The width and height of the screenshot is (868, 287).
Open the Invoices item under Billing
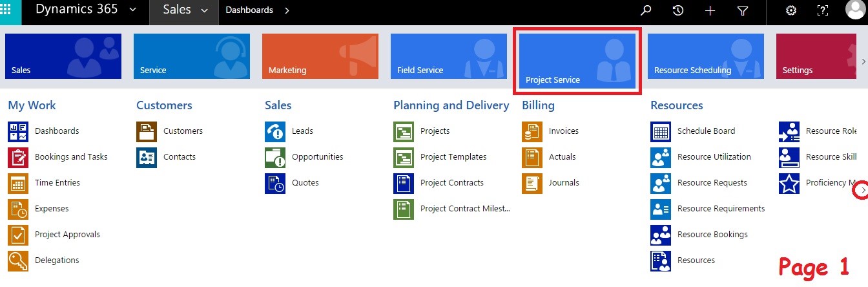pyautogui.click(x=563, y=131)
